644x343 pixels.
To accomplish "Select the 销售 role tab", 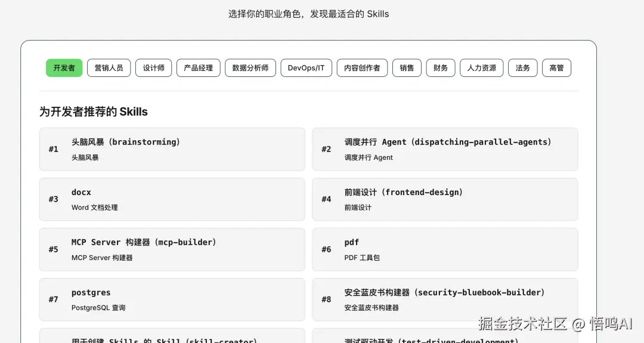I will coord(407,68).
